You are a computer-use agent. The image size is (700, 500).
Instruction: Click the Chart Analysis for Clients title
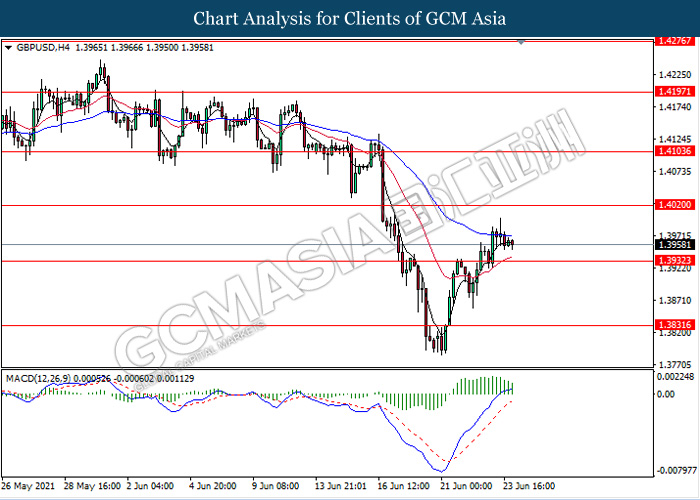pyautogui.click(x=350, y=18)
